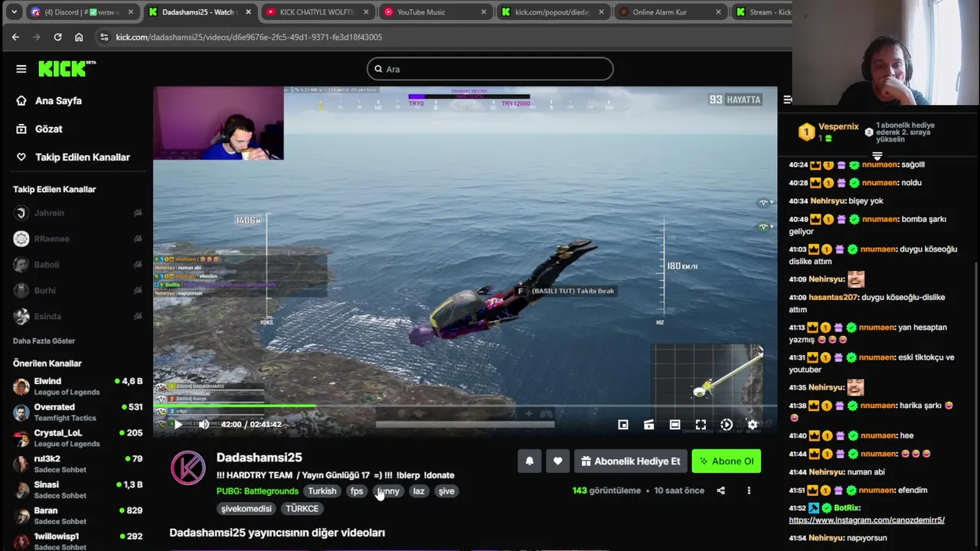
Task: Open rul3k2 channel avatar
Action: (x=21, y=464)
